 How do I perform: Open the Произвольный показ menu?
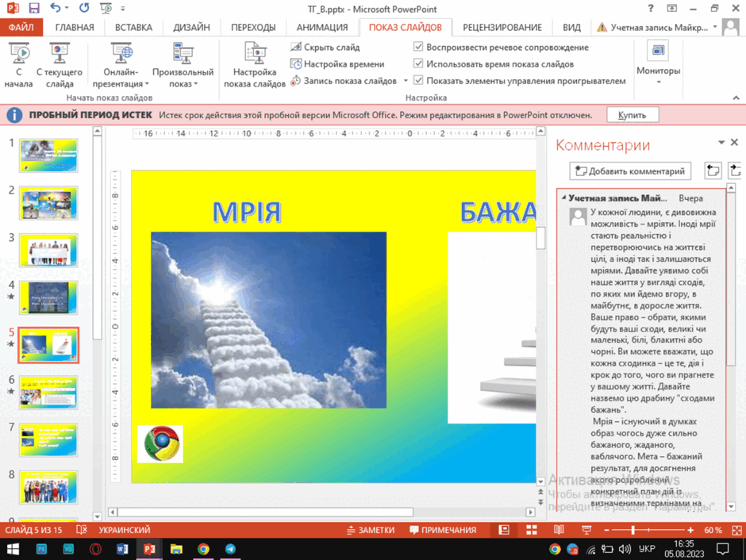(183, 65)
